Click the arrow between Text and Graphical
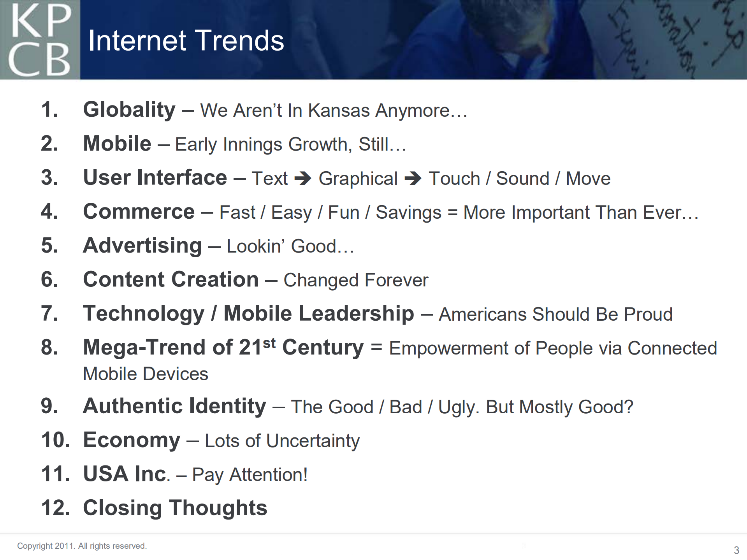The width and height of the screenshot is (747, 560). click(x=303, y=179)
